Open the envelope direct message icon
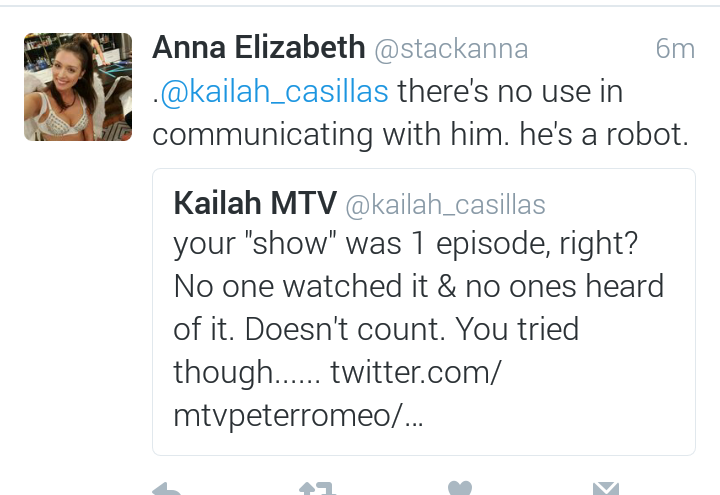Screen dimensions: 720x495 (606, 488)
